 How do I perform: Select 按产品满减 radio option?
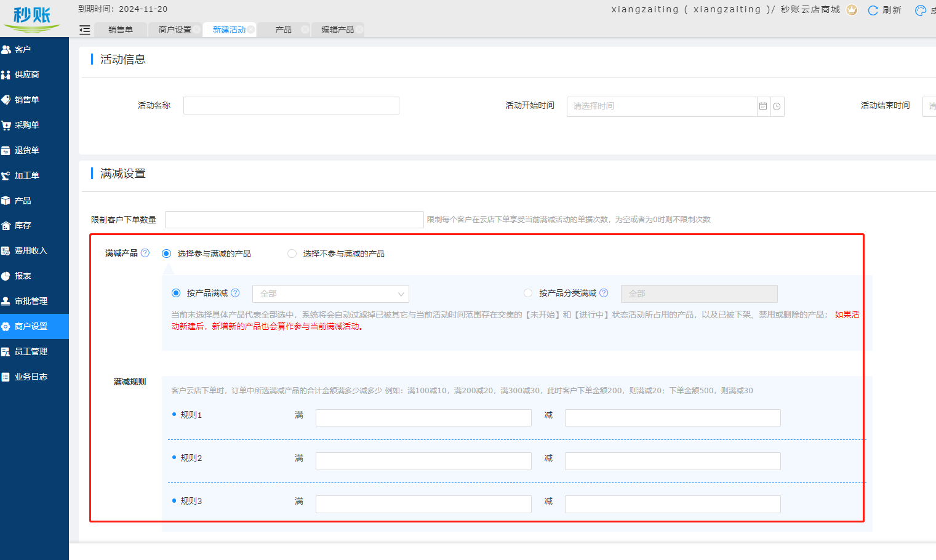[176, 293]
